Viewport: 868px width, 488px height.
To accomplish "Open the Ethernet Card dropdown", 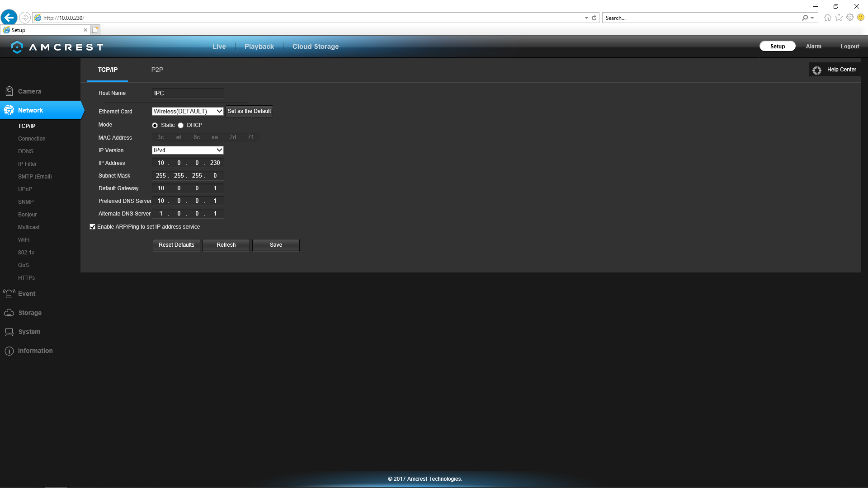I will [x=188, y=111].
